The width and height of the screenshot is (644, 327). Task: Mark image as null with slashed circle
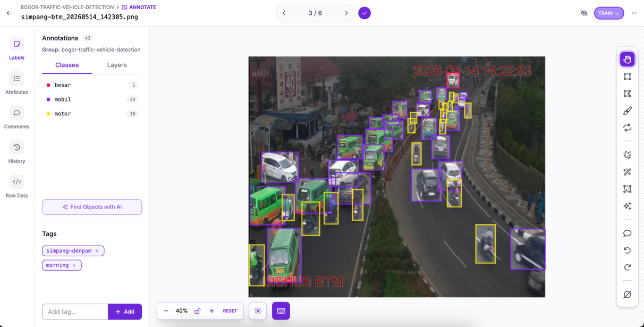point(627,295)
